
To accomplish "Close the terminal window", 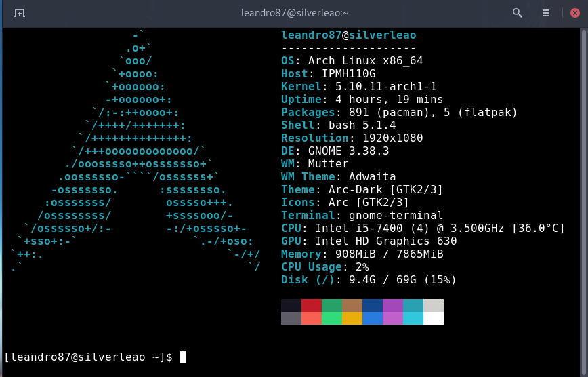I will pos(574,13).
